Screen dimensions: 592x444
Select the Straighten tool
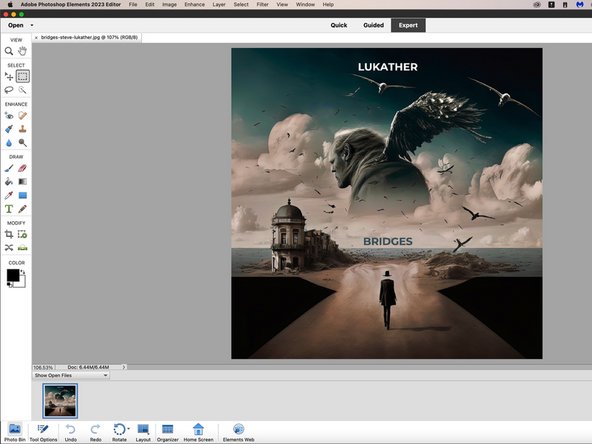(23, 248)
